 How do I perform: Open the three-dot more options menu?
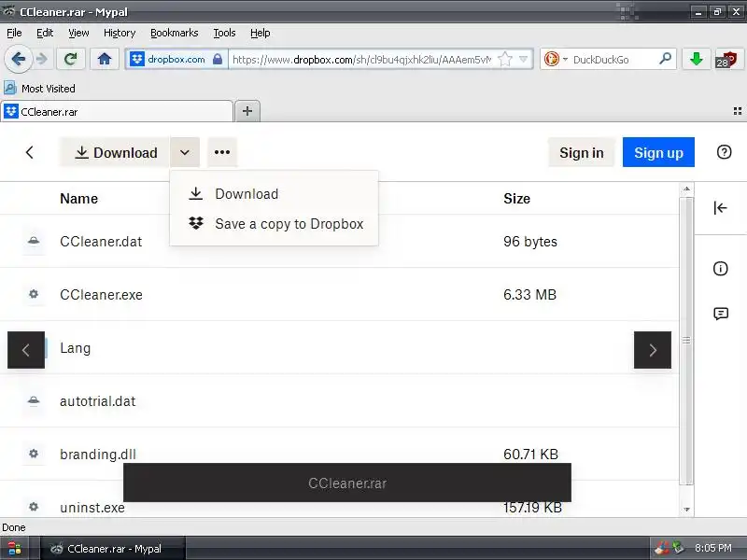pyautogui.click(x=222, y=152)
